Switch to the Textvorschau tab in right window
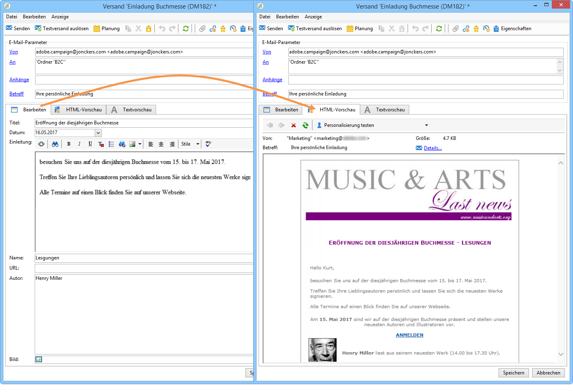 click(385, 110)
